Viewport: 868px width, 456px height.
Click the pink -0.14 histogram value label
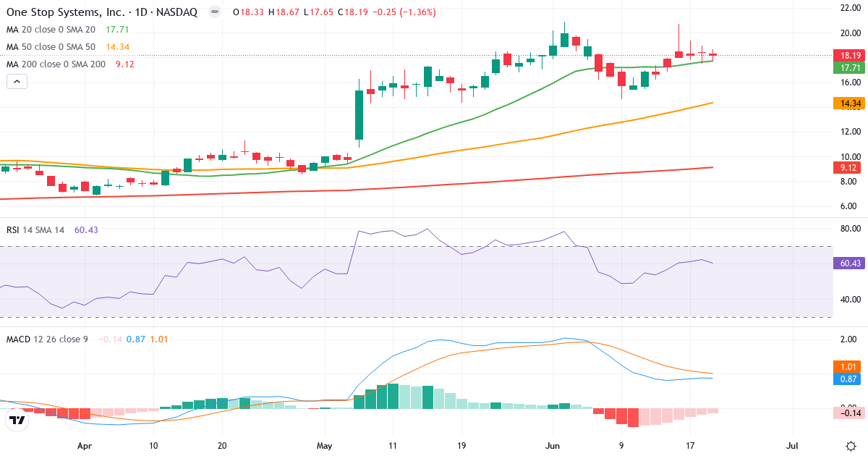coord(849,413)
